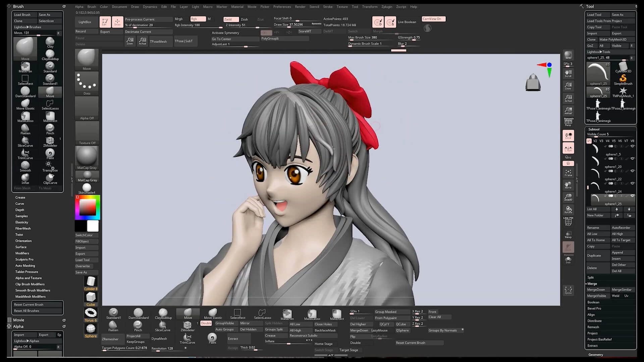644x362 pixels.
Task: Select the ZModeler brush in left panel
Action: tap(50, 141)
